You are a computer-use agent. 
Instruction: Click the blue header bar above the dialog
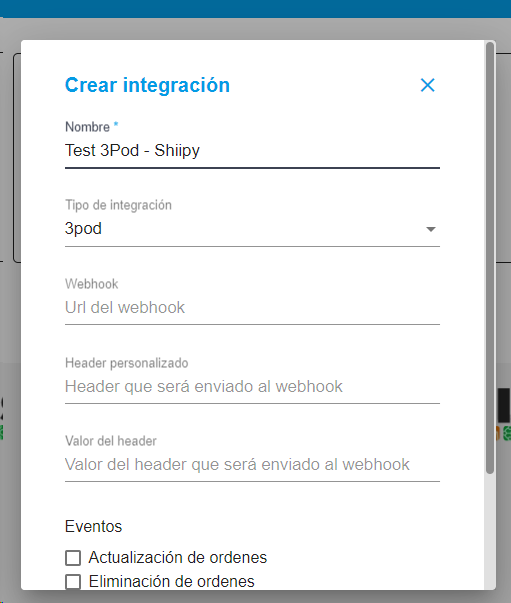pos(255,8)
